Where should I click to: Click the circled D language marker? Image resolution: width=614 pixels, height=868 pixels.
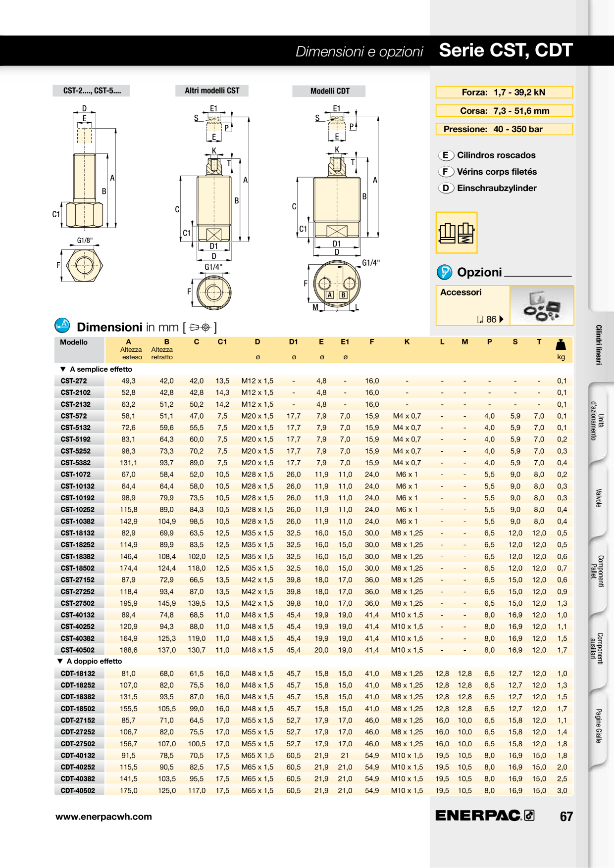pos(446,188)
